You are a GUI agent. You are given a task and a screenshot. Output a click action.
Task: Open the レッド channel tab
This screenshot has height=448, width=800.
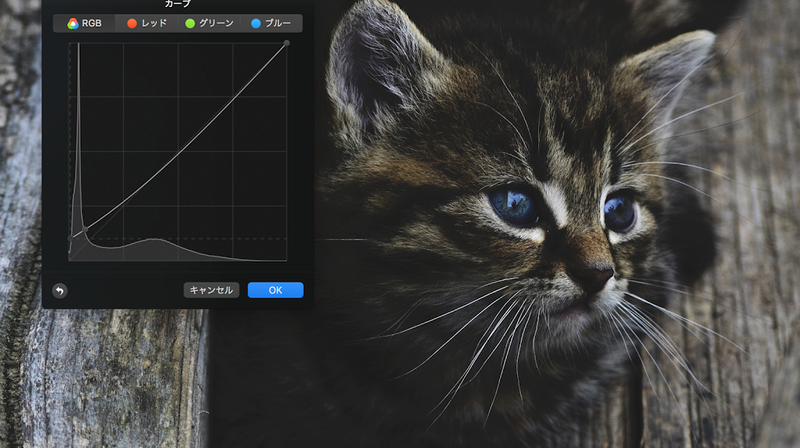154,23
